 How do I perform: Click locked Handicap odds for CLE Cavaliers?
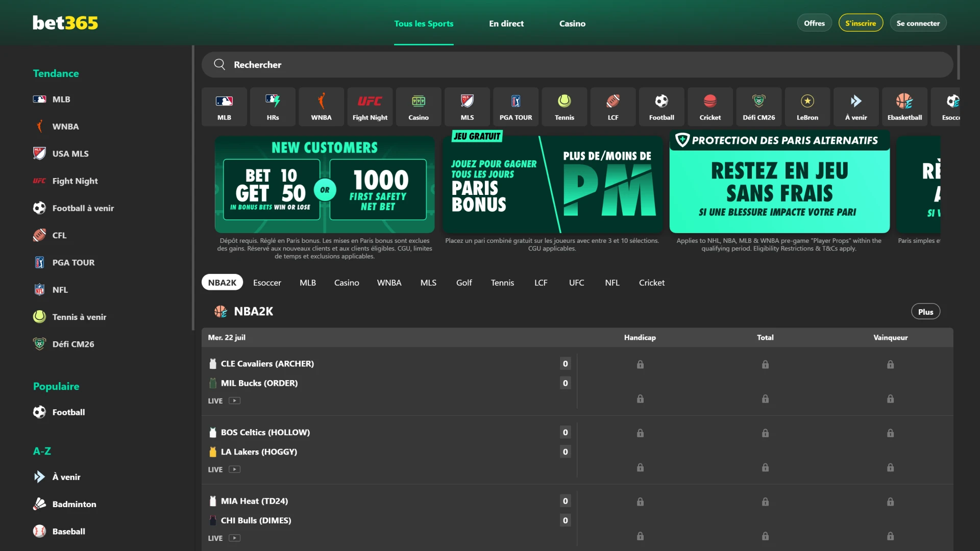pyautogui.click(x=640, y=364)
